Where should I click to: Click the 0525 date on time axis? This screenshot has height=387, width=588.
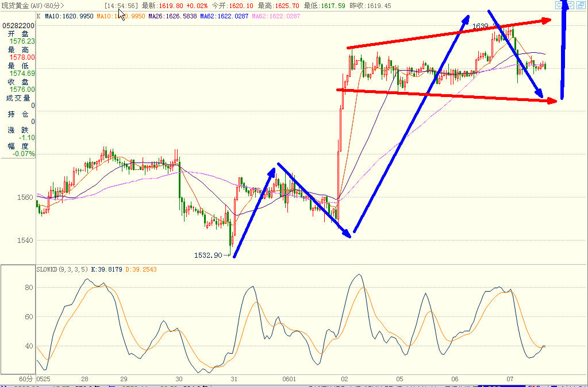coord(44,379)
